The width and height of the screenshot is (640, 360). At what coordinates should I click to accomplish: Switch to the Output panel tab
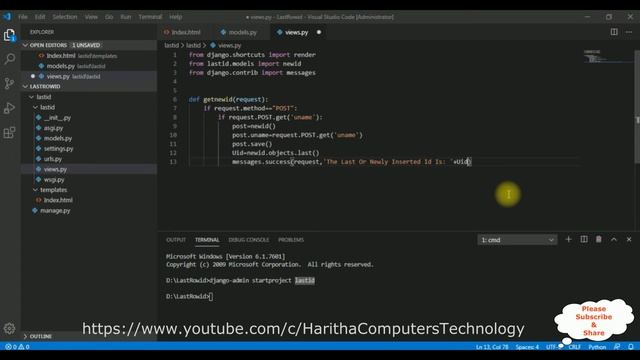(x=176, y=240)
